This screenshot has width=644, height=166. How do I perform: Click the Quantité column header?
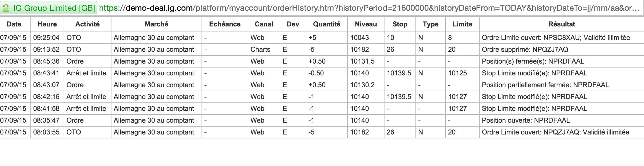[327, 24]
